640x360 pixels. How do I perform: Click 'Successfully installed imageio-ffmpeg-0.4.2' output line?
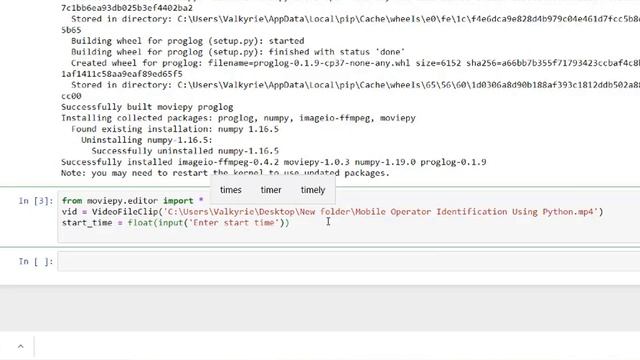(x=273, y=162)
